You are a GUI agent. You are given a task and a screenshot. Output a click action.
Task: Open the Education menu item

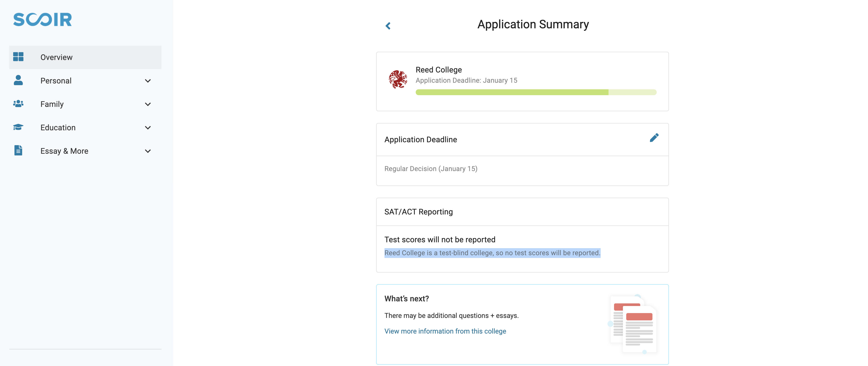(85, 128)
